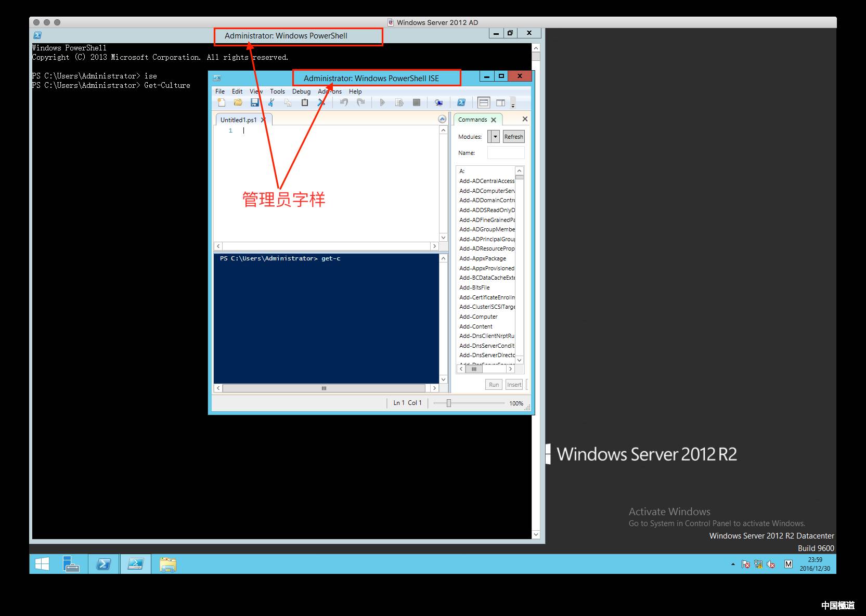This screenshot has height=616, width=866.
Task: Select Add-Content command
Action: coord(476,326)
